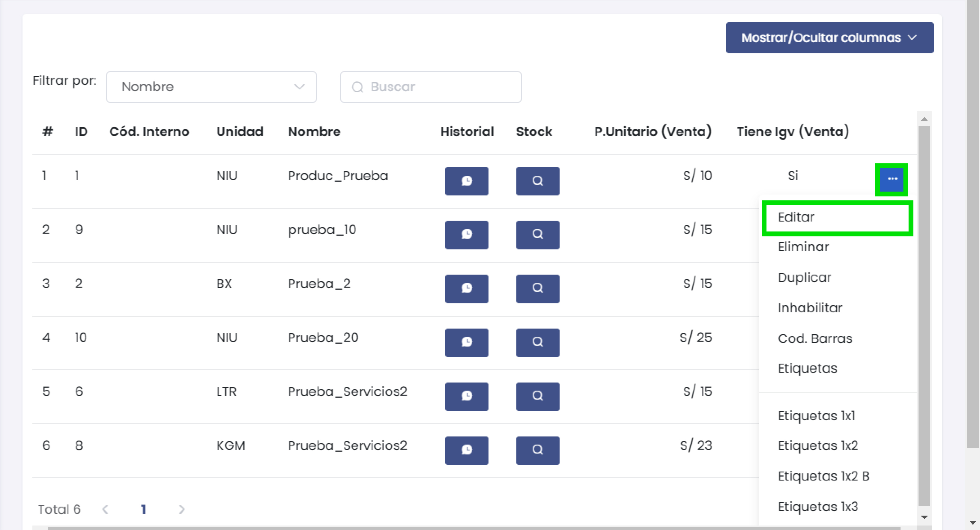Go to next pagination page arrow
The image size is (980, 530).
(x=181, y=509)
